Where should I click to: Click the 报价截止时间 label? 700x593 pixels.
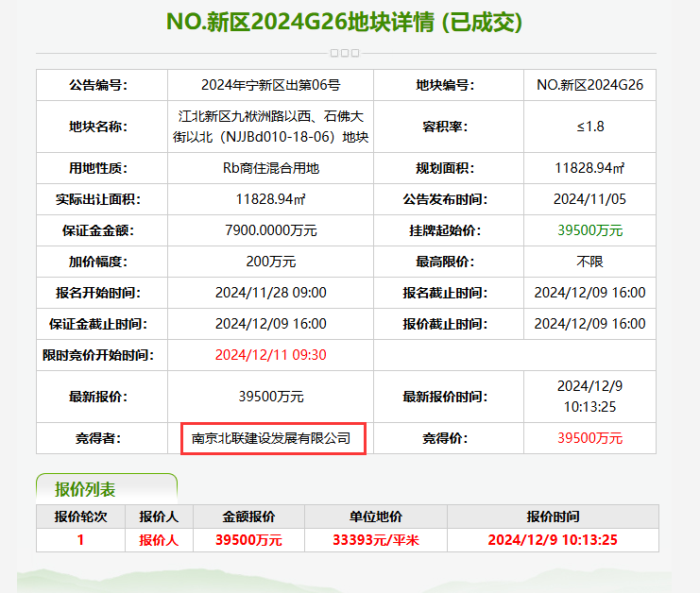click(x=445, y=324)
